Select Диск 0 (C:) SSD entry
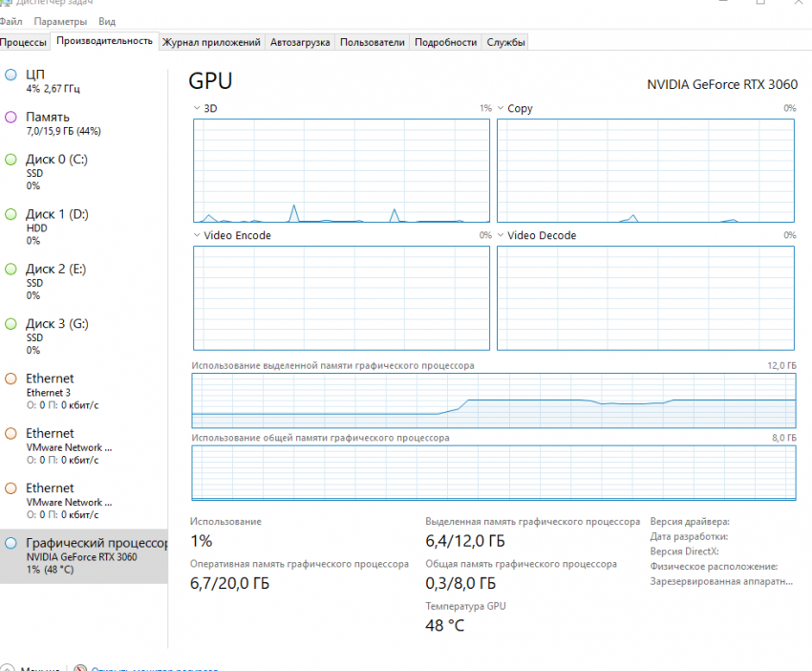This screenshot has width=812, height=671. click(x=84, y=172)
